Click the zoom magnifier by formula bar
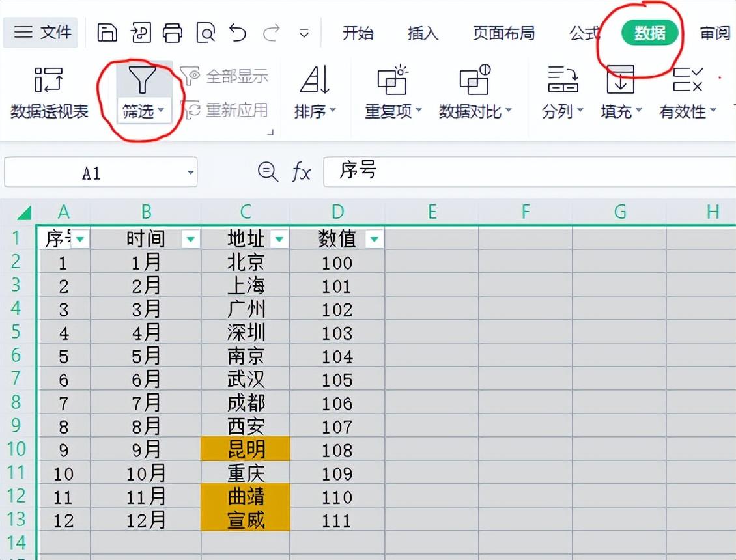 coord(268,172)
